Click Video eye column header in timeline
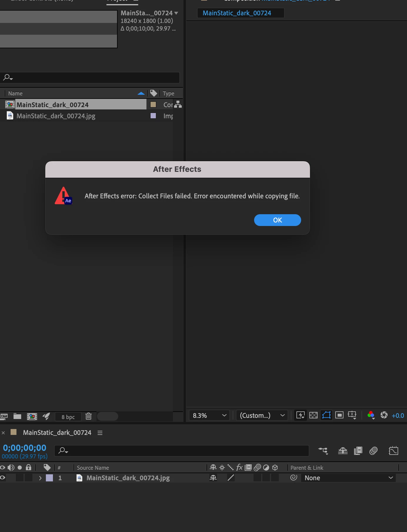This screenshot has width=407, height=532. 3,467
